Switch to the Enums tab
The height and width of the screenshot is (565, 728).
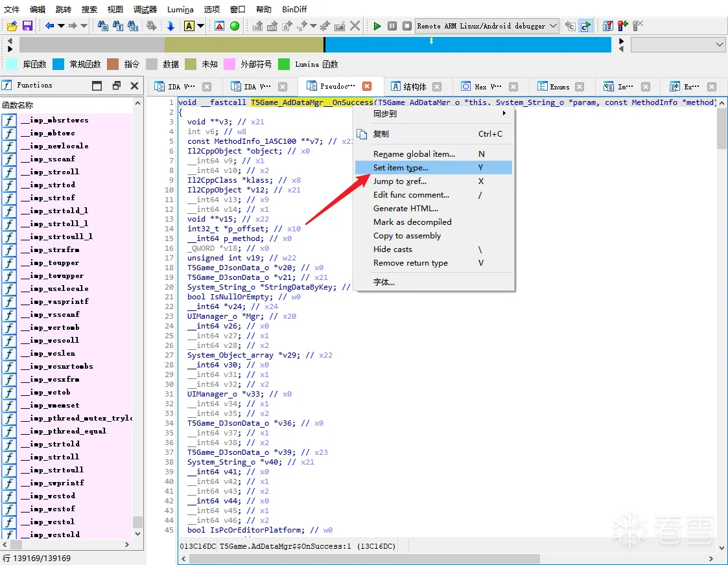559,87
